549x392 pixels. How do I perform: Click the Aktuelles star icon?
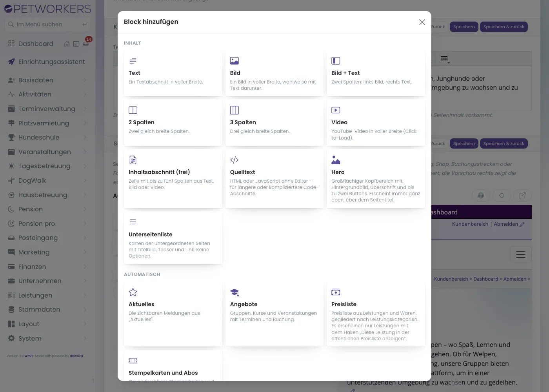pos(133,292)
